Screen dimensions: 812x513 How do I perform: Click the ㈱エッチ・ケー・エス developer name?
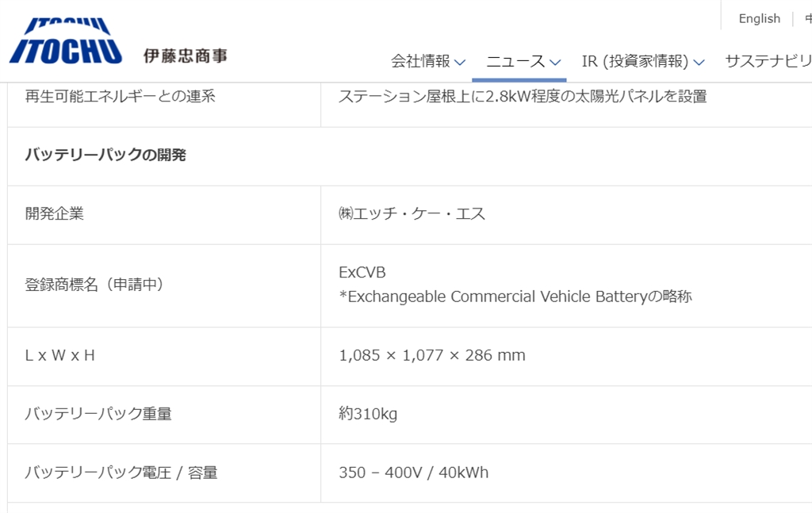(x=412, y=213)
